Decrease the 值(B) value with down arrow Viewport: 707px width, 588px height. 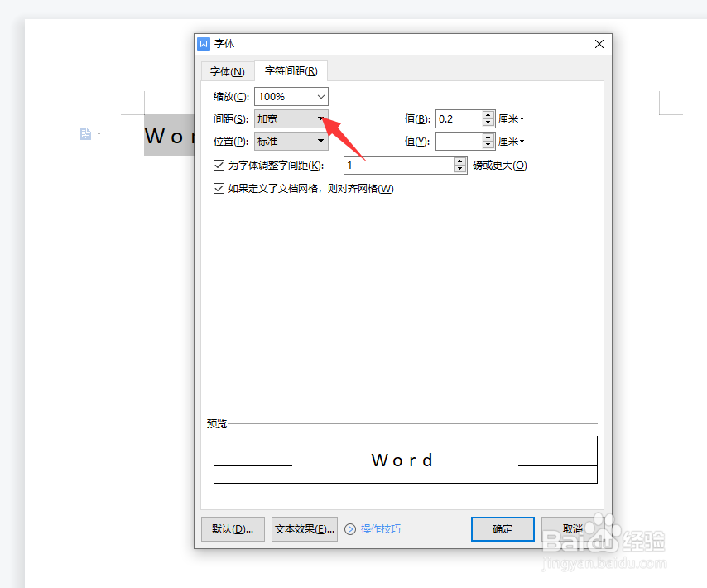[488, 123]
